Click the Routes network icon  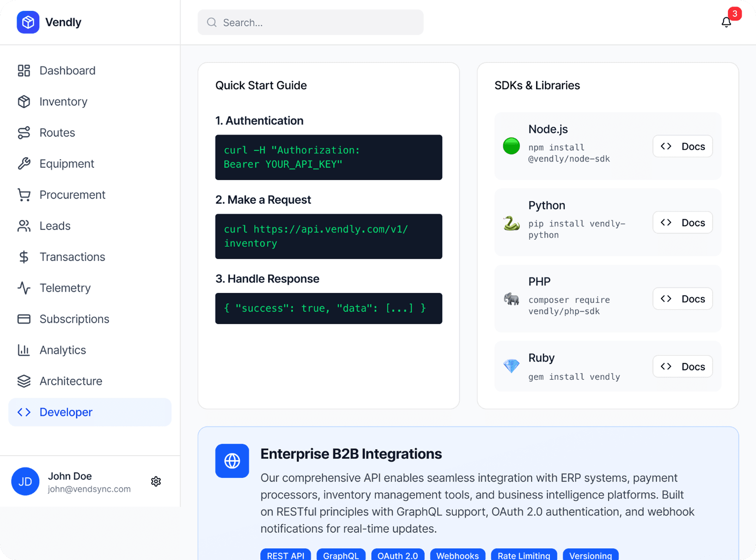(24, 133)
